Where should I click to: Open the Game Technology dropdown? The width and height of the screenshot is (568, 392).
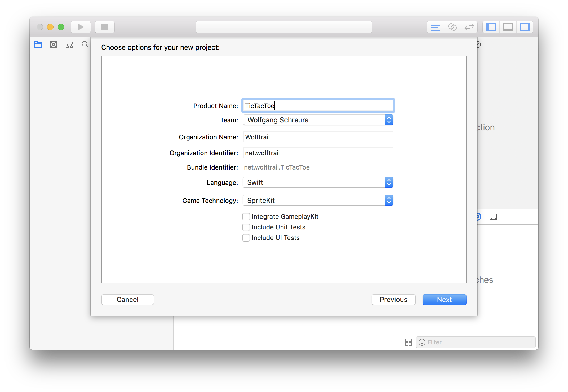coord(318,201)
